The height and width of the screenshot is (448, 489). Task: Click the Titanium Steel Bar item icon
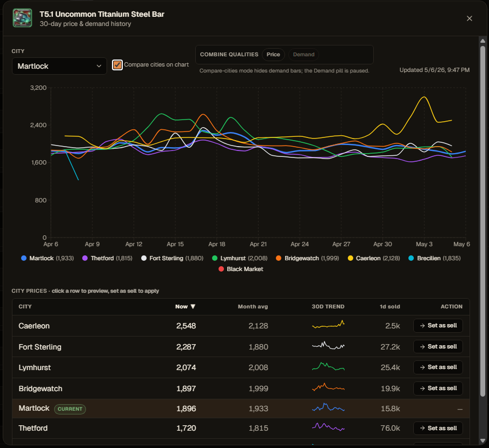[22, 18]
